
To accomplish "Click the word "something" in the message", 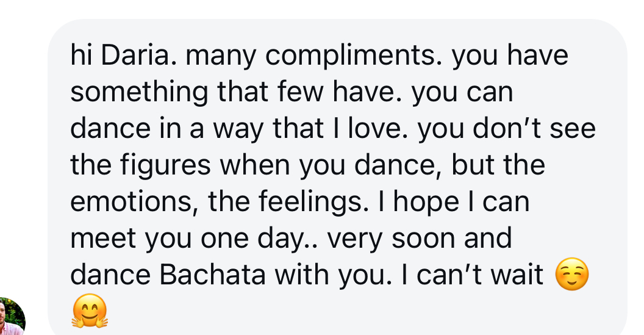I will [139, 93].
